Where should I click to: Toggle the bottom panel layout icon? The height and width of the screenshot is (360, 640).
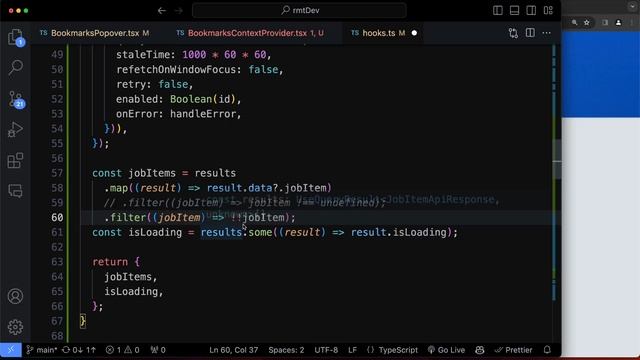(514, 11)
